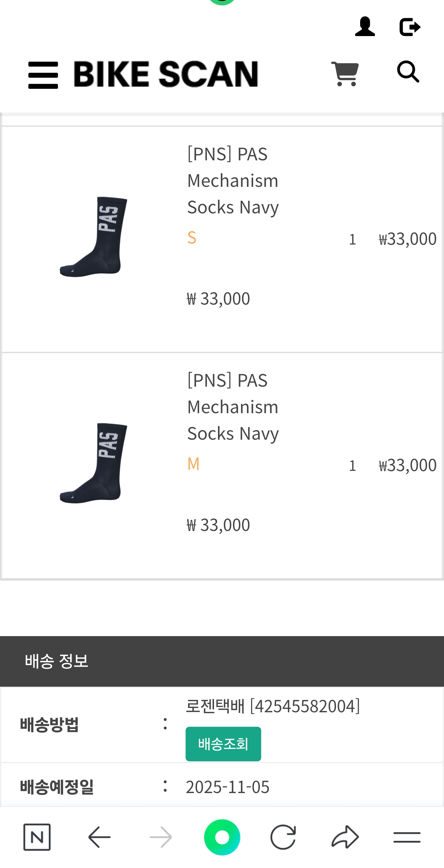The height and width of the screenshot is (868, 444).
Task: Open the second PAS Mechanism Socks Navy title
Action: tap(233, 407)
